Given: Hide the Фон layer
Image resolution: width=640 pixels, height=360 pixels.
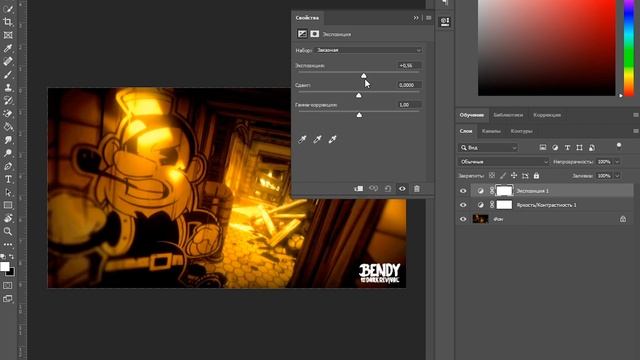Looking at the screenshot, I should (463, 219).
